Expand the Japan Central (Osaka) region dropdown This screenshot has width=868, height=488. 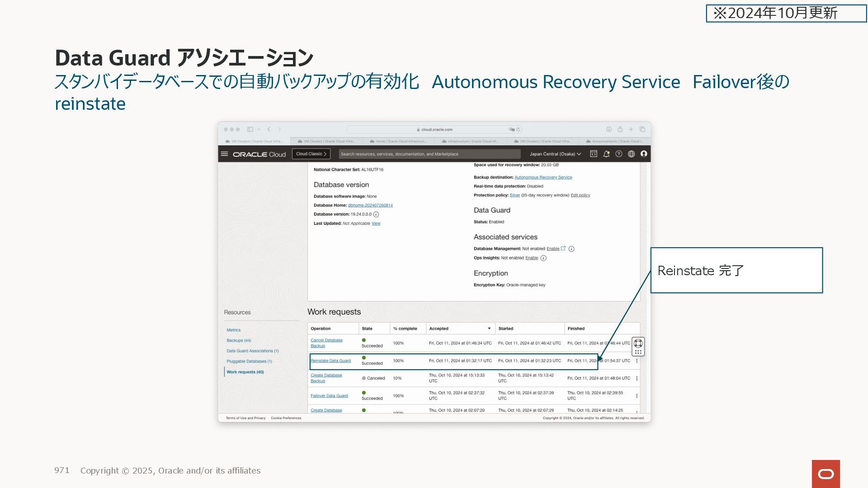pyautogui.click(x=555, y=154)
